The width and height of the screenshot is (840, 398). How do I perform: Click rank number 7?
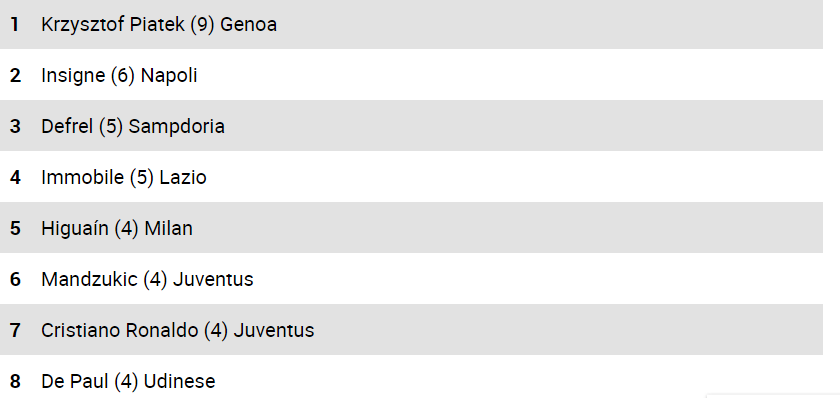pyautogui.click(x=15, y=330)
